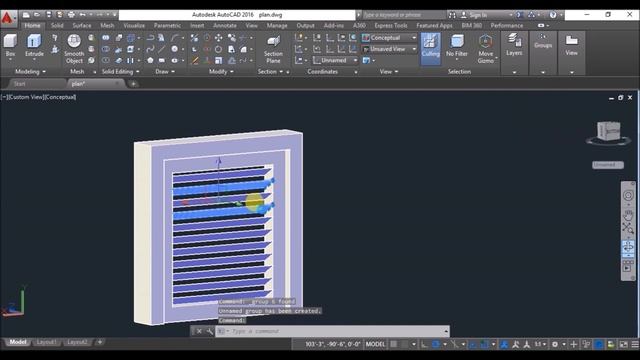
Task: Open the Unsaved View dropdown
Action: point(389,49)
